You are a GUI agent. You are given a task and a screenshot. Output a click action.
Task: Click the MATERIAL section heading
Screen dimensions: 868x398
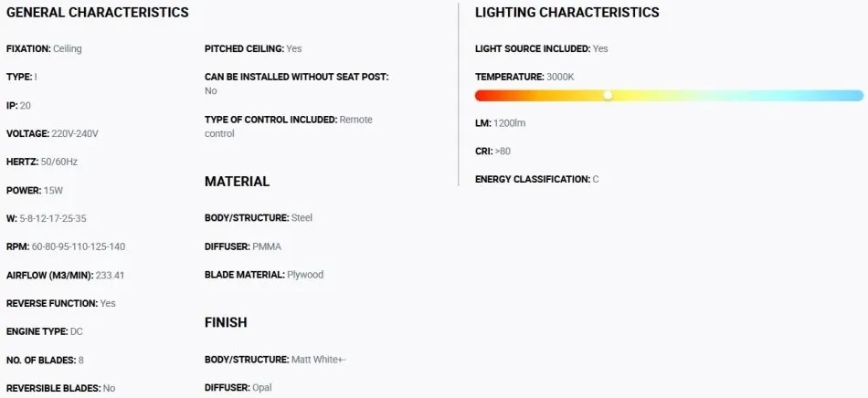237,182
